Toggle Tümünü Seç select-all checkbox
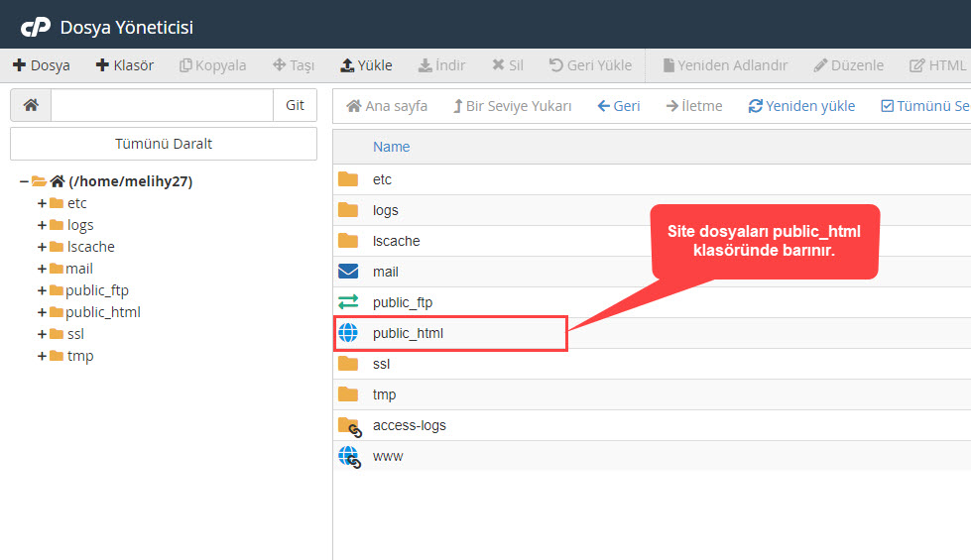 coord(887,106)
